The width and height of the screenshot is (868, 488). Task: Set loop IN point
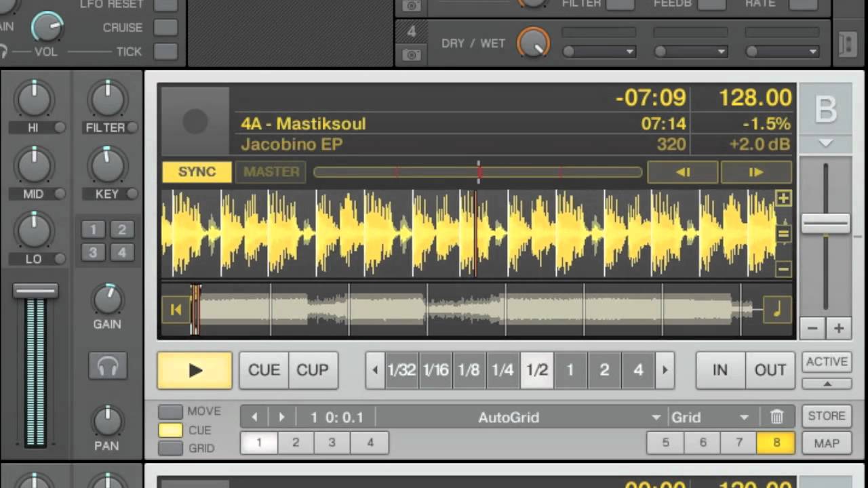[720, 370]
